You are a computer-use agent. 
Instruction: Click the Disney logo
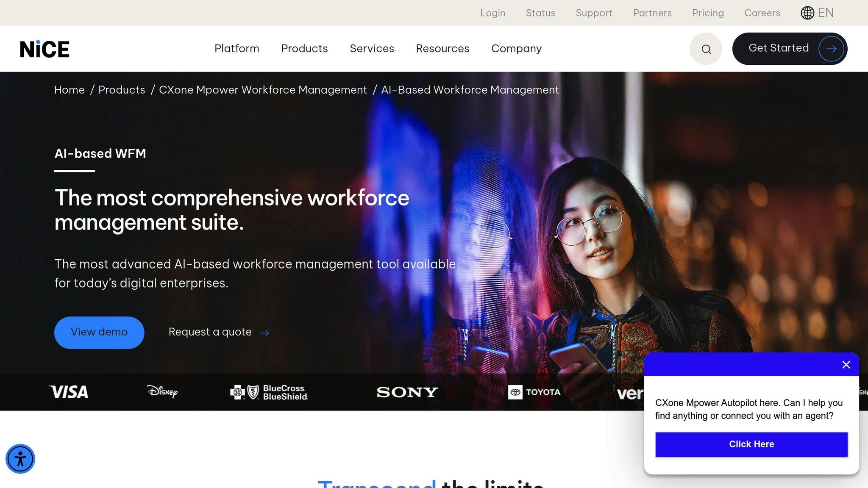coord(162,391)
